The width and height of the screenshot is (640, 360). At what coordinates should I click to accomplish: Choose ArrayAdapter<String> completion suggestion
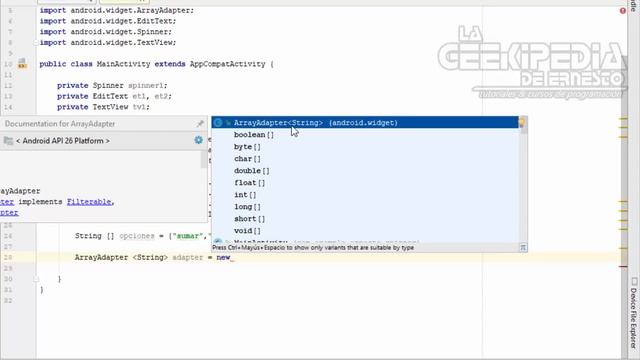pyautogui.click(x=365, y=122)
